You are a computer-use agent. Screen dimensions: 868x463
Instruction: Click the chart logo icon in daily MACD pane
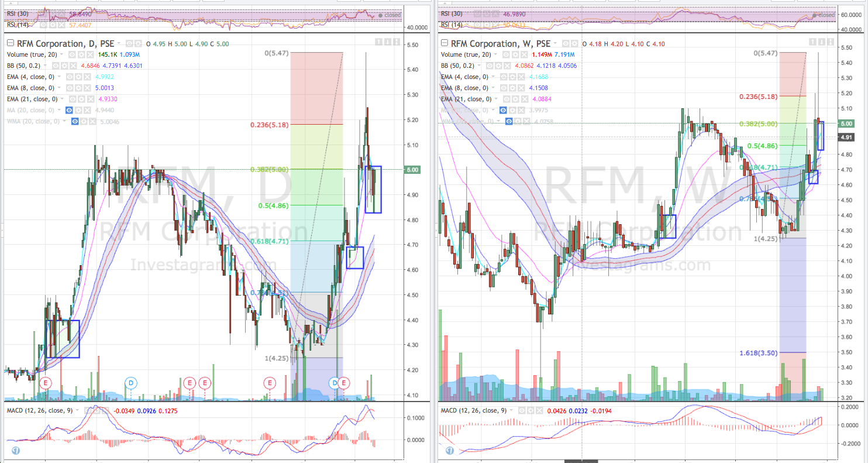coord(15,451)
